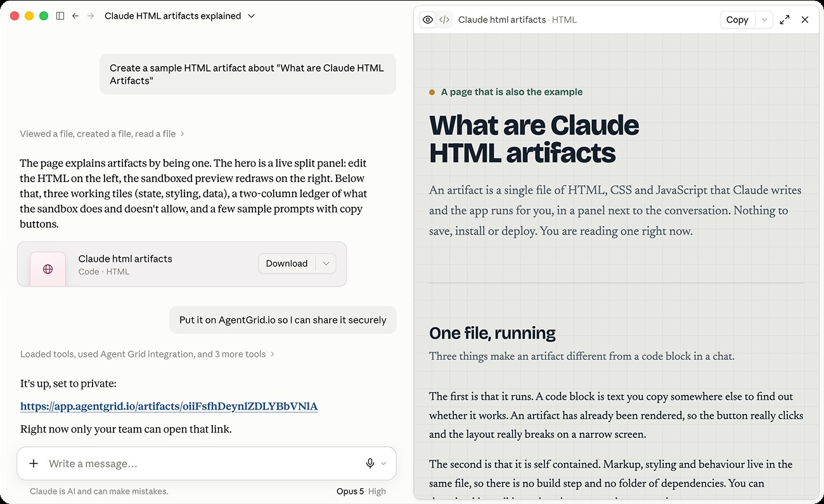Switch to code view of artifact
The height and width of the screenshot is (504, 824).
(x=445, y=20)
